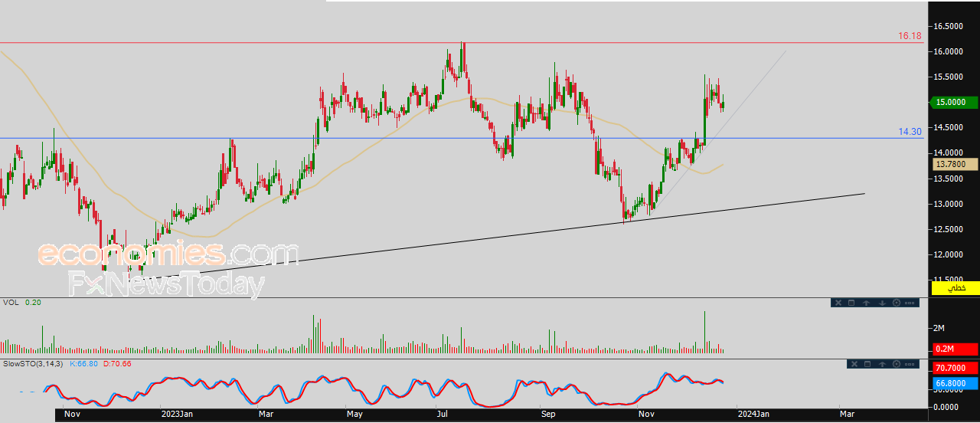Viewport: 980px width, 423px height.
Task: Click the Nov label at axis start
Action: click(x=72, y=414)
